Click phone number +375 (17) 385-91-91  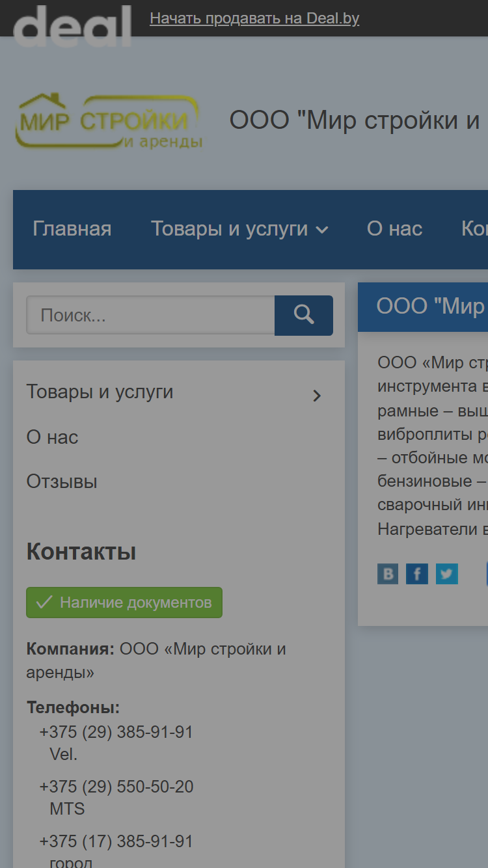(116, 841)
